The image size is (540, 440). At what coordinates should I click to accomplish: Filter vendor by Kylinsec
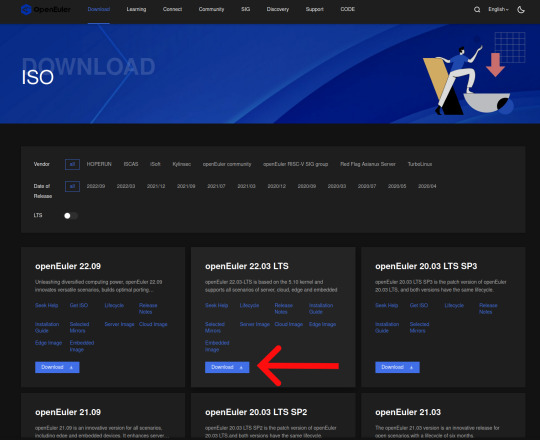181,164
